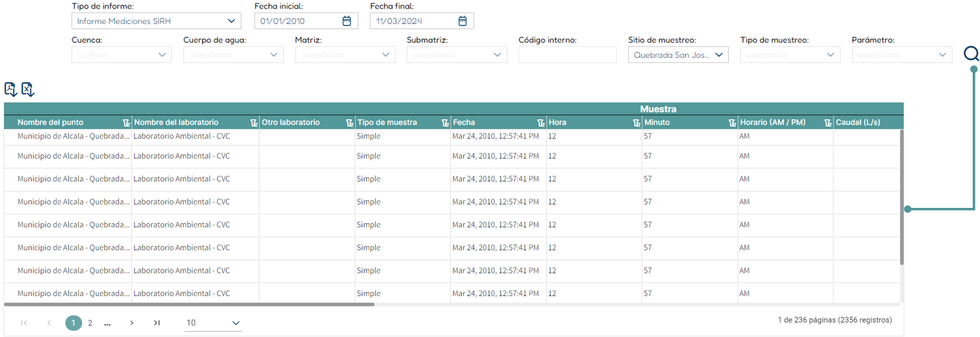Screen dimensions: 980x337
Task: Open the Submatriz dropdown
Action: pyautogui.click(x=457, y=55)
